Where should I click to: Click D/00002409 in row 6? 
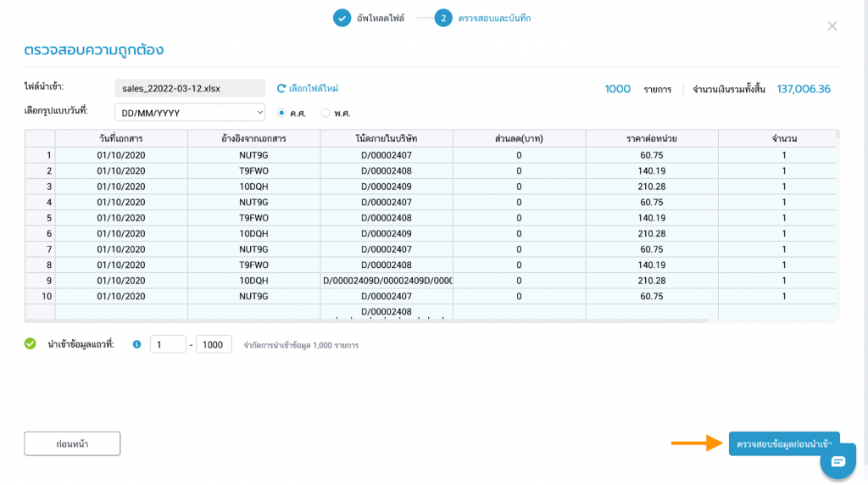[387, 234]
